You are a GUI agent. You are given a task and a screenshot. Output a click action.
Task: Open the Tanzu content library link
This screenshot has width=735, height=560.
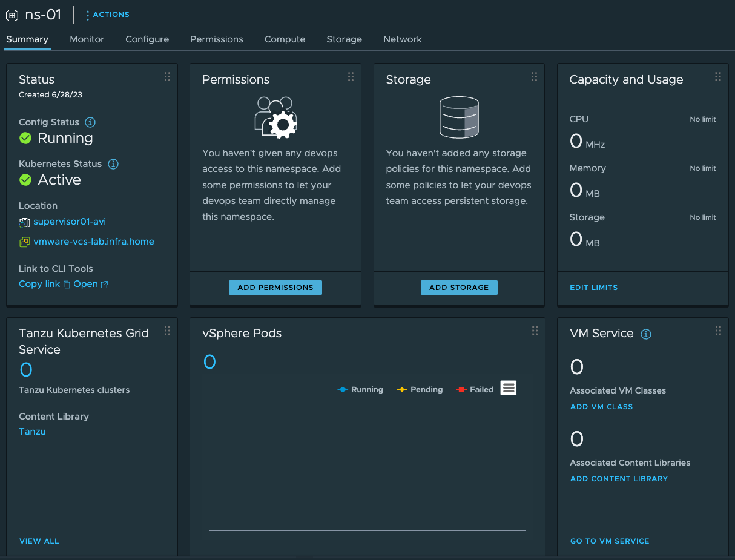32,431
